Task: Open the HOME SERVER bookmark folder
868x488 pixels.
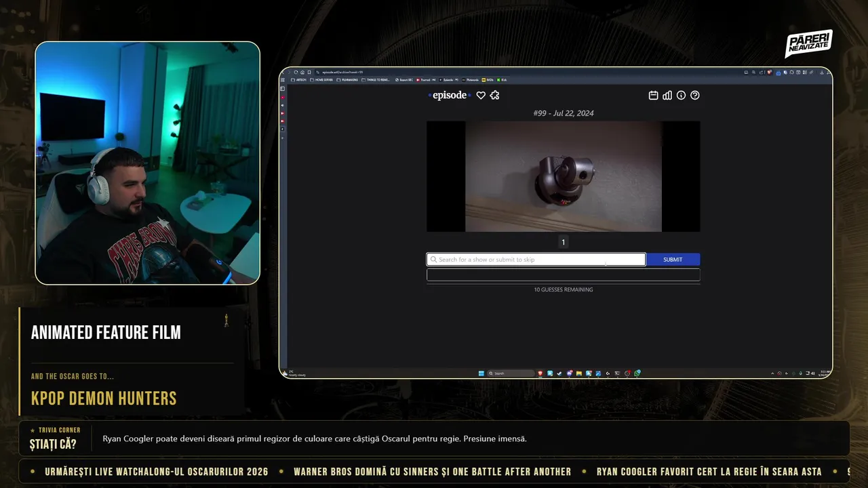Action: 322,80
